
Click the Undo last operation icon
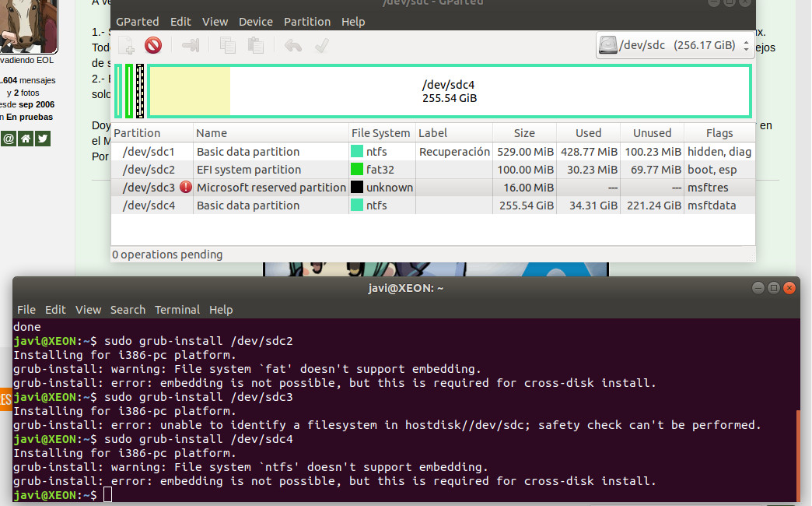pos(293,46)
